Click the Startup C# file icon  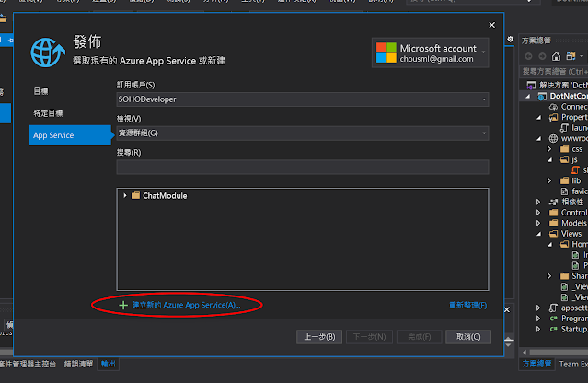553,329
